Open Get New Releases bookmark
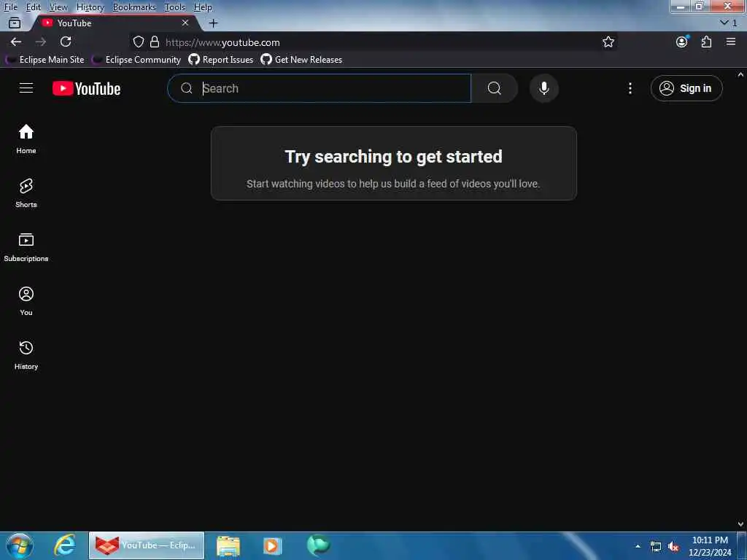Screen dimensions: 747x560 [301, 60]
